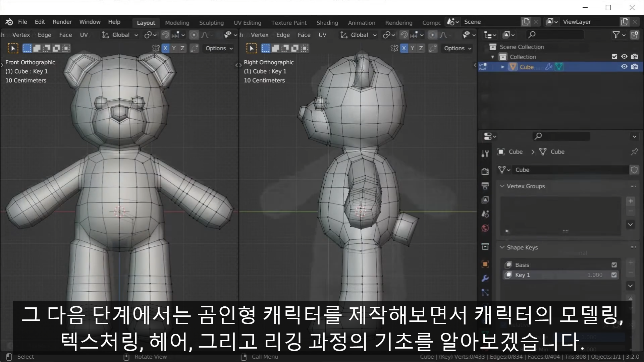Hide Cube object with eye icon
644x362 pixels.
pyautogui.click(x=624, y=67)
